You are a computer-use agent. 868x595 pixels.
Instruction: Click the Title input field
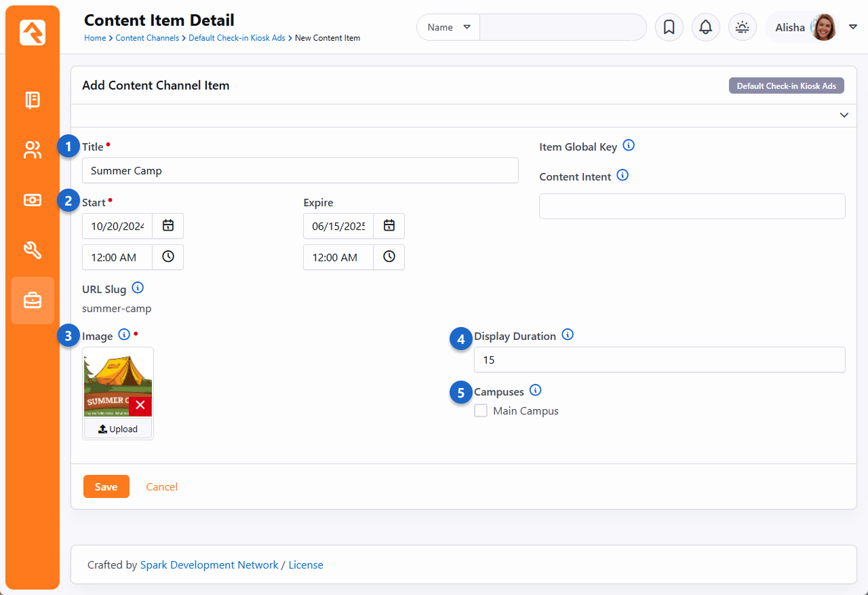300,170
